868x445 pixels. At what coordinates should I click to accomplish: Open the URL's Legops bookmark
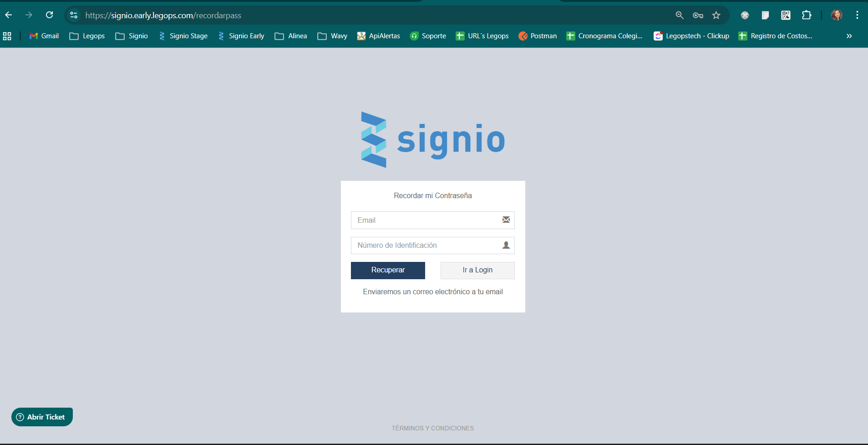click(x=482, y=36)
